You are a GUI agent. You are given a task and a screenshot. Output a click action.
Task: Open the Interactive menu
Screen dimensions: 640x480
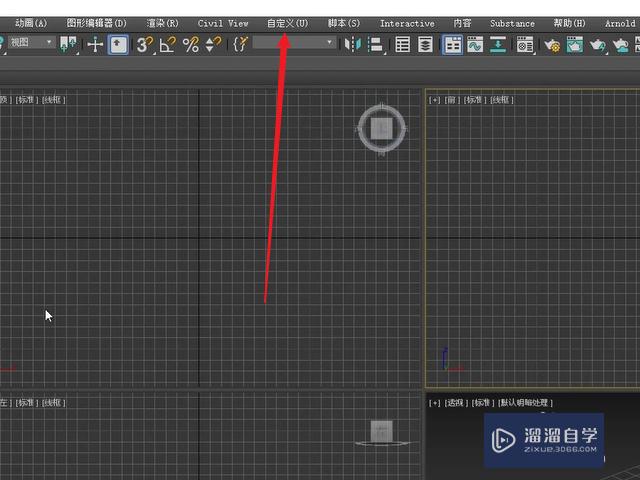[407, 23]
